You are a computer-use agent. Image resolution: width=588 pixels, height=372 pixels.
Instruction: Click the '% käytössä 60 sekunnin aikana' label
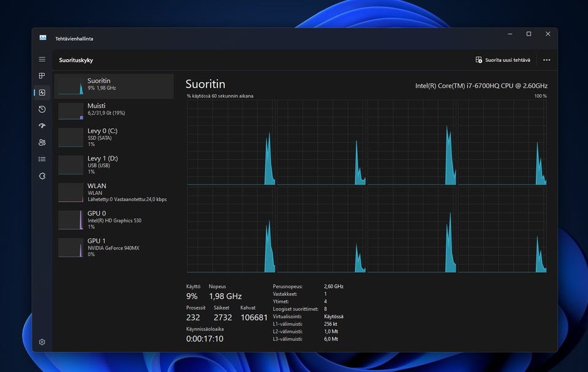click(x=220, y=96)
